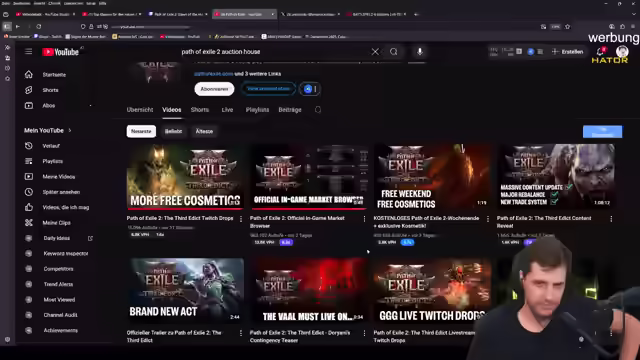
Task: Click the search magnifier button
Action: pos(393,52)
